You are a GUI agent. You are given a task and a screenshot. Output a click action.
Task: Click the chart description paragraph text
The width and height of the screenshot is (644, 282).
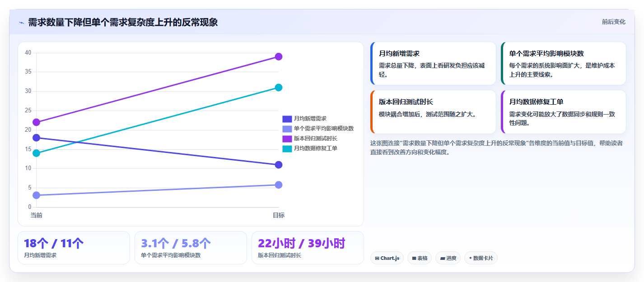pos(496,148)
